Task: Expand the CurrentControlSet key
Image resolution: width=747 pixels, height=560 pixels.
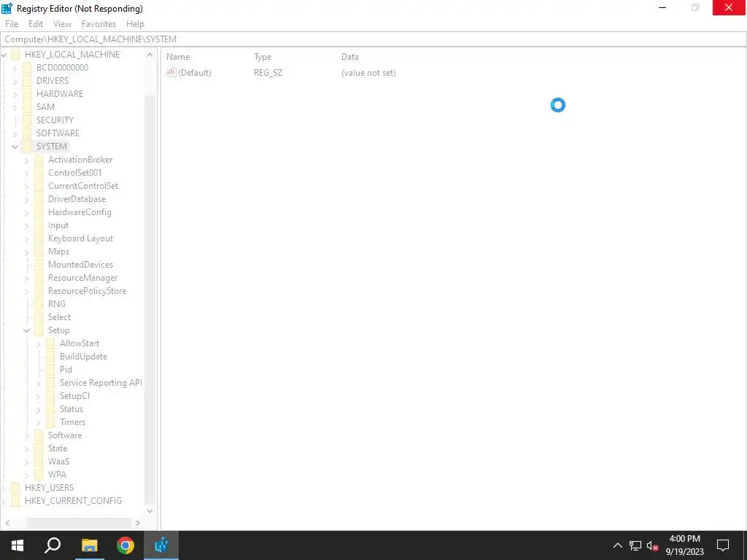Action: pyautogui.click(x=27, y=186)
